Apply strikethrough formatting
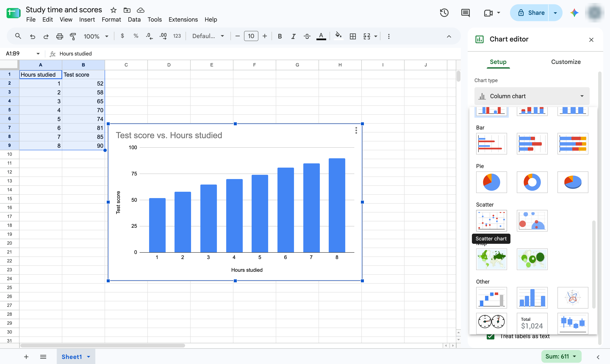 point(307,36)
